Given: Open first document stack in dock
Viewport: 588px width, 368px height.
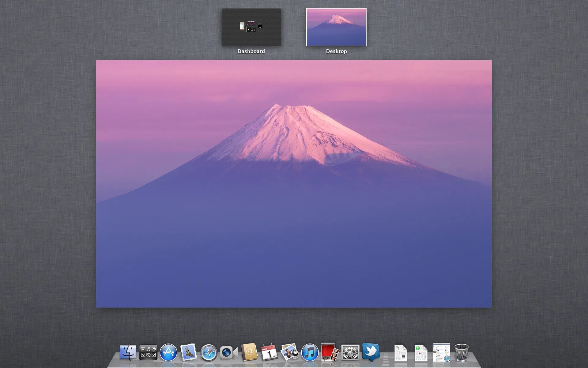Looking at the screenshot, I should click(401, 353).
